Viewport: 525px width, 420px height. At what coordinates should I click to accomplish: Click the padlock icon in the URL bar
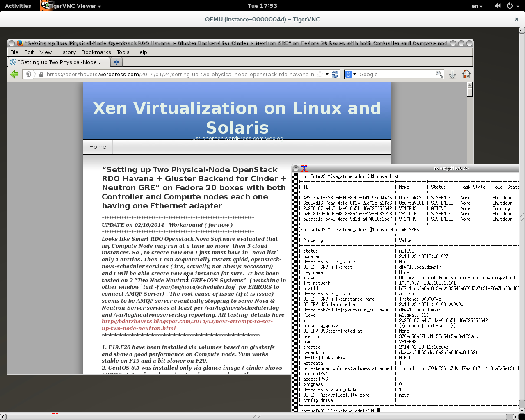41,74
